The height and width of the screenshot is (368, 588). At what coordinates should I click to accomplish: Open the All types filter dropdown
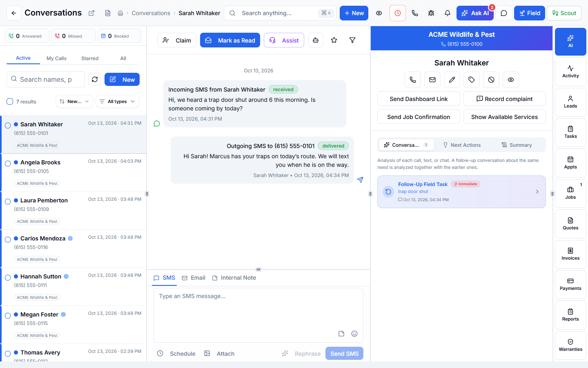pyautogui.click(x=118, y=101)
